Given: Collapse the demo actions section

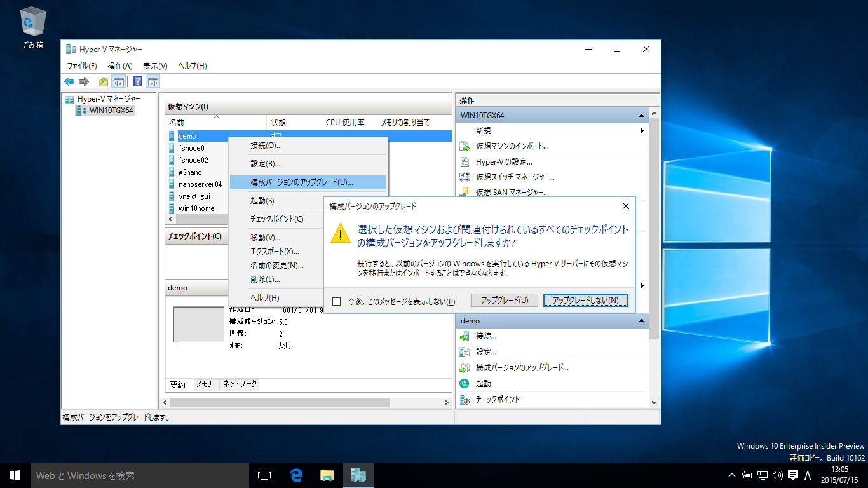Looking at the screenshot, I should click(x=642, y=321).
